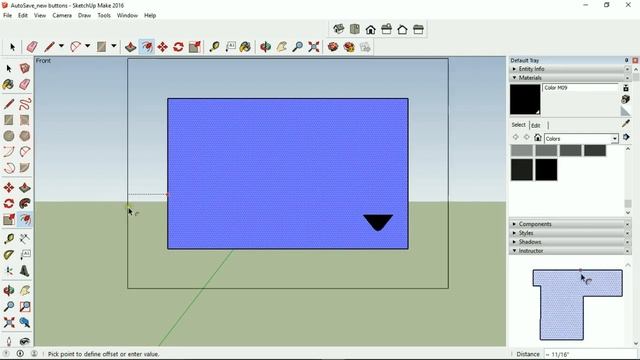Click the Instructor Offset tool illustration
Image resolution: width=640 pixels, height=360 pixels.
578,304
